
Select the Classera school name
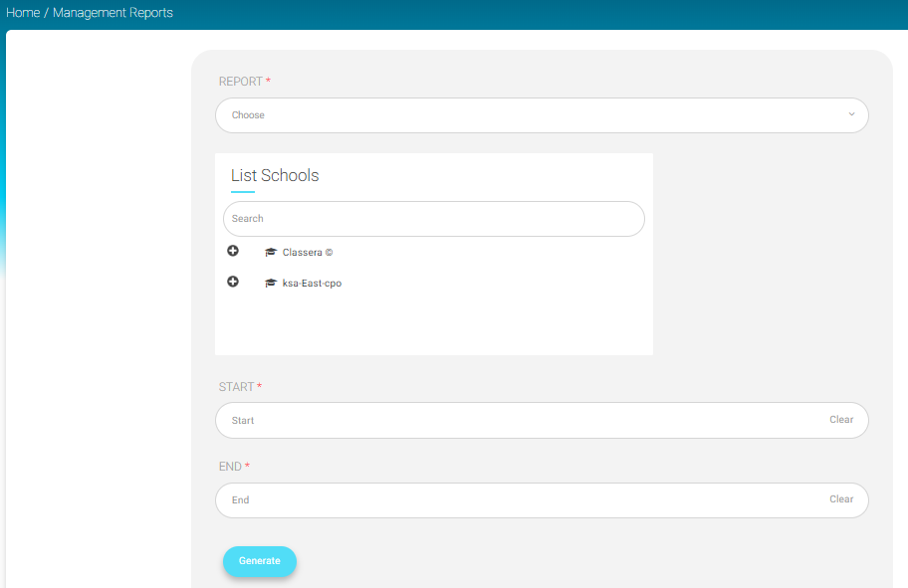pos(307,253)
